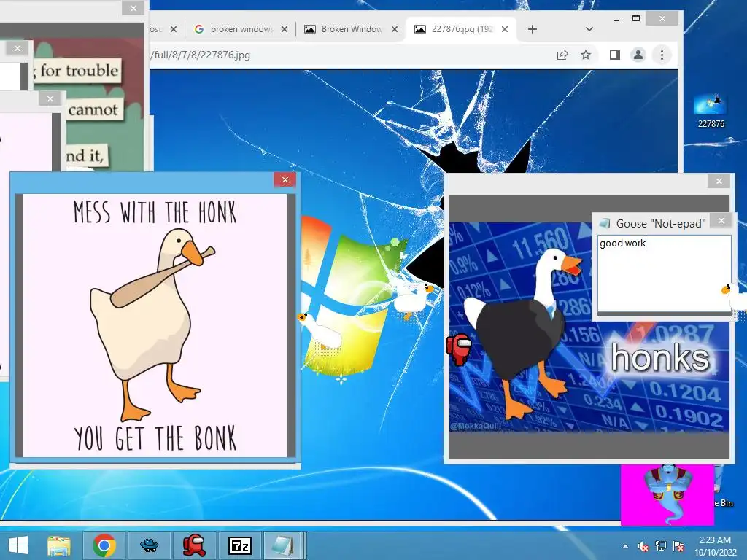Open the Chrome profile avatar
The width and height of the screenshot is (747, 560).
click(638, 55)
